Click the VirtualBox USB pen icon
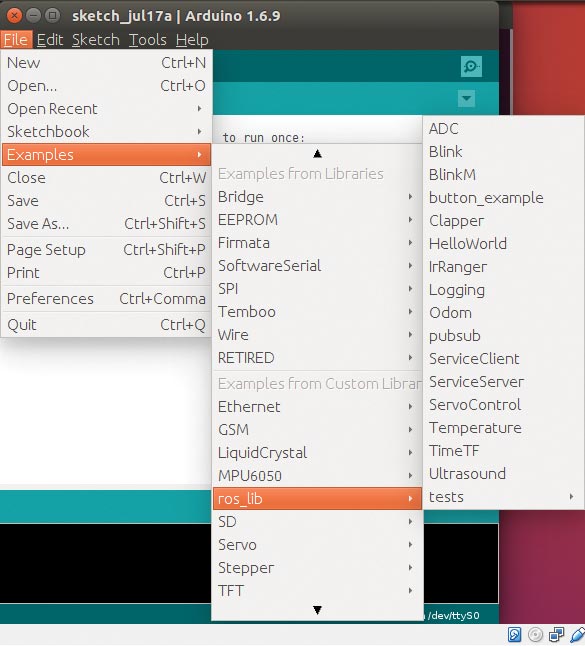The width and height of the screenshot is (585, 646). coord(578,634)
